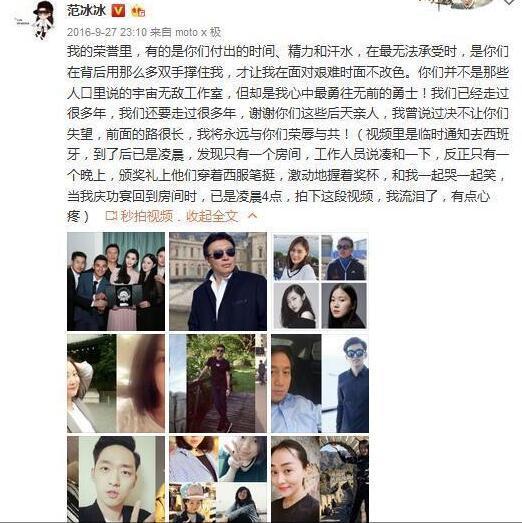Screen dimensions: 522x523
Task: Open the man standing in garden photo
Action: pyautogui.click(x=218, y=384)
